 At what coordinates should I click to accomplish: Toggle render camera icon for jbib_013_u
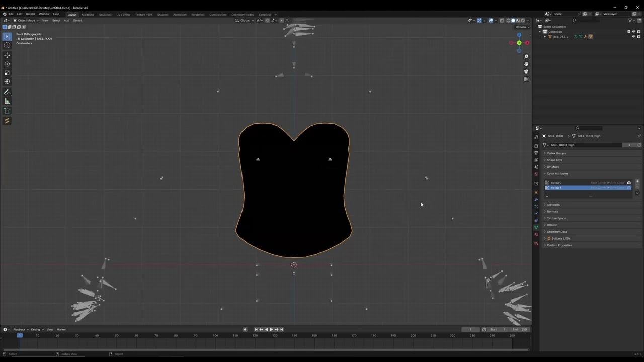click(x=639, y=37)
